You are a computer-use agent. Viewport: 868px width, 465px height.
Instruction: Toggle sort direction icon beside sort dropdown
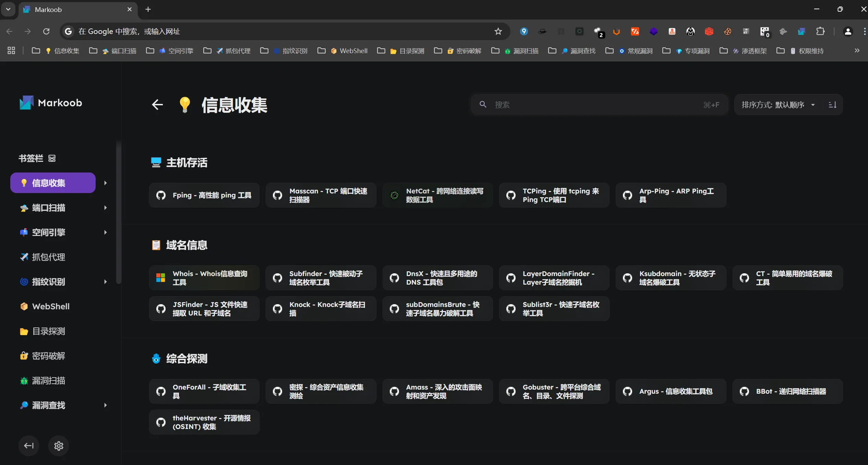click(833, 105)
